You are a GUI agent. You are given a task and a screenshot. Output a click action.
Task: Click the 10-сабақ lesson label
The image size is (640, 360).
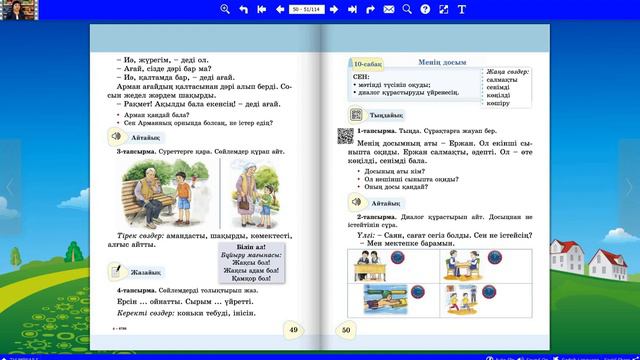(x=367, y=64)
